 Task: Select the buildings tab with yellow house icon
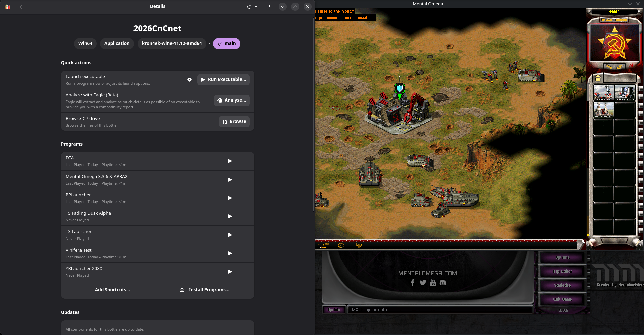(598, 78)
